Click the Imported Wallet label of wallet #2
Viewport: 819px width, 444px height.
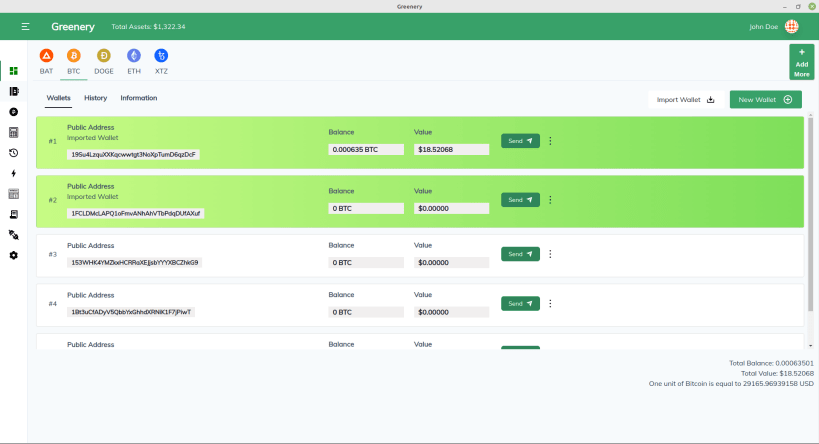click(x=92, y=197)
